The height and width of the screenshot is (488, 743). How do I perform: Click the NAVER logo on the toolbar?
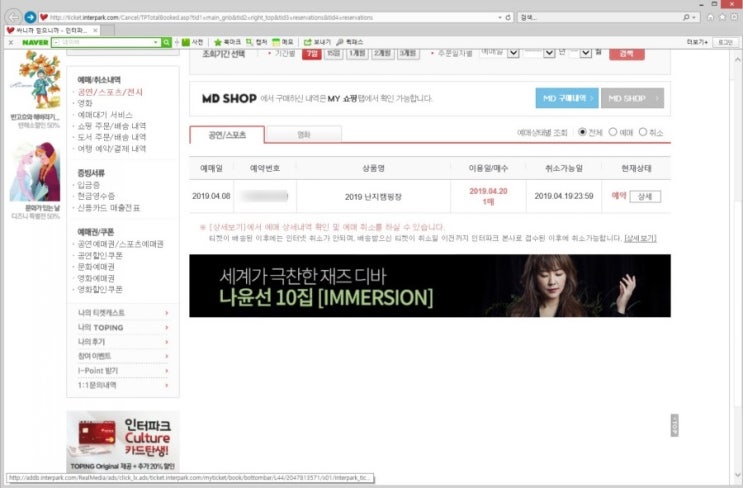[35, 43]
